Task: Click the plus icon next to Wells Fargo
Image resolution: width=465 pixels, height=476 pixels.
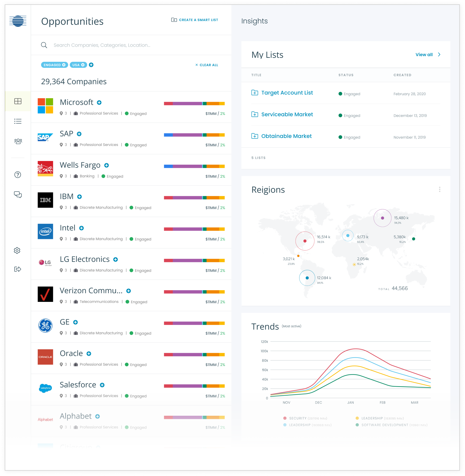Action: [x=107, y=165]
